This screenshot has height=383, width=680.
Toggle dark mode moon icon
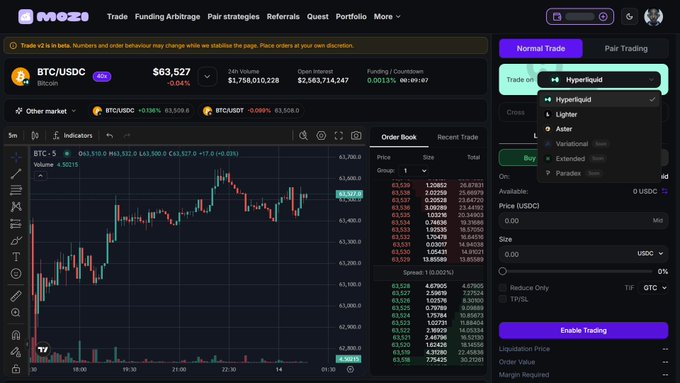pos(630,16)
